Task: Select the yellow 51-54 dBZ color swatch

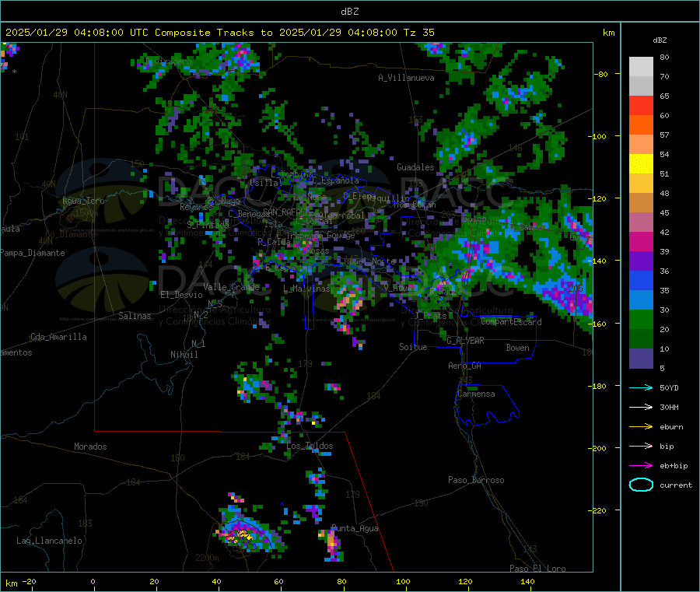Action: pos(641,164)
